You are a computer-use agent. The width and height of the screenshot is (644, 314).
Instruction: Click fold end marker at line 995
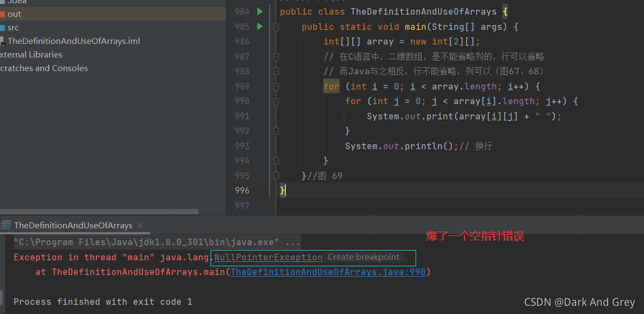click(276, 176)
